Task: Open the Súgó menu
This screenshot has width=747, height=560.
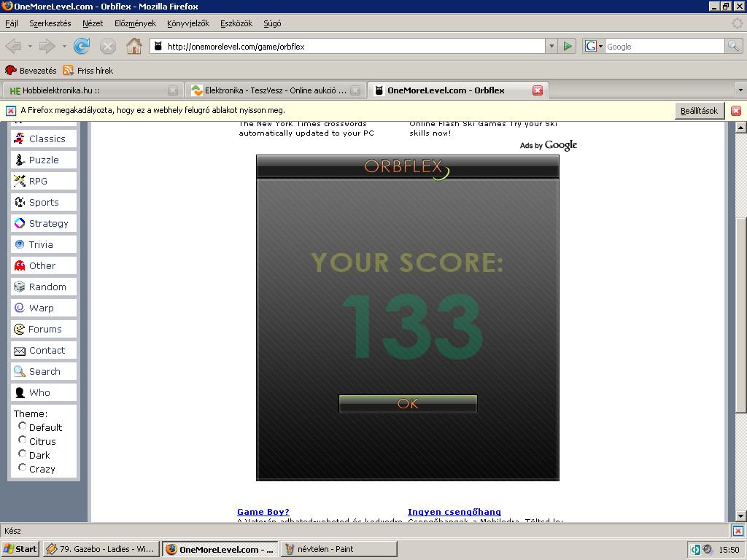Action: coord(272,23)
